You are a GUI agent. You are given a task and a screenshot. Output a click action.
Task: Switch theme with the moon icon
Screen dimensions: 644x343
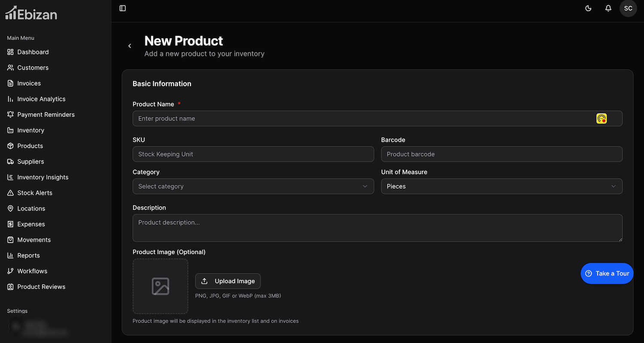coord(588,8)
